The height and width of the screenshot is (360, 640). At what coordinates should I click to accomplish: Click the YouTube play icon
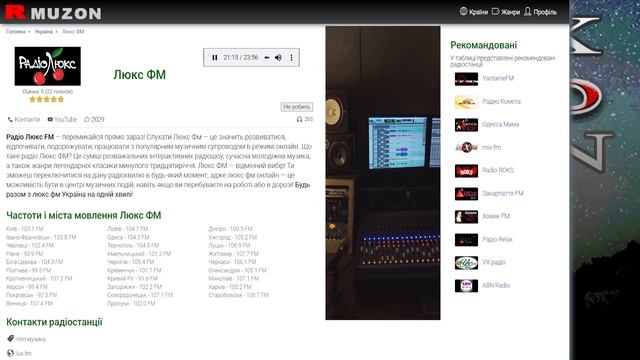tap(50, 120)
